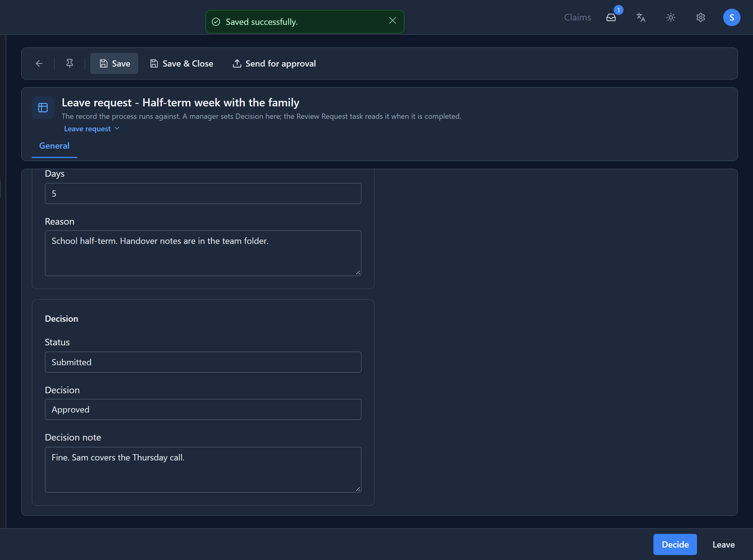
Task: Click the back arrow icon
Action: pos(39,63)
